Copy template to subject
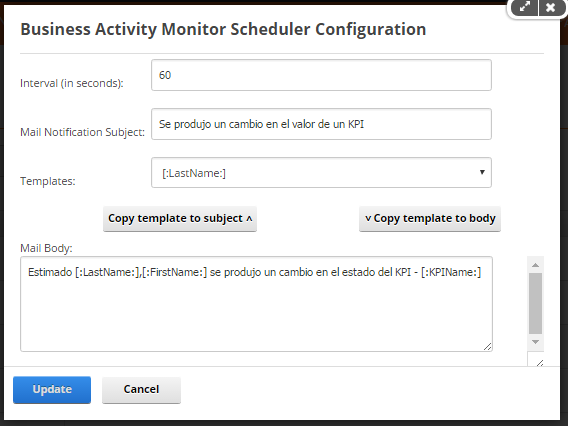 click(x=180, y=218)
